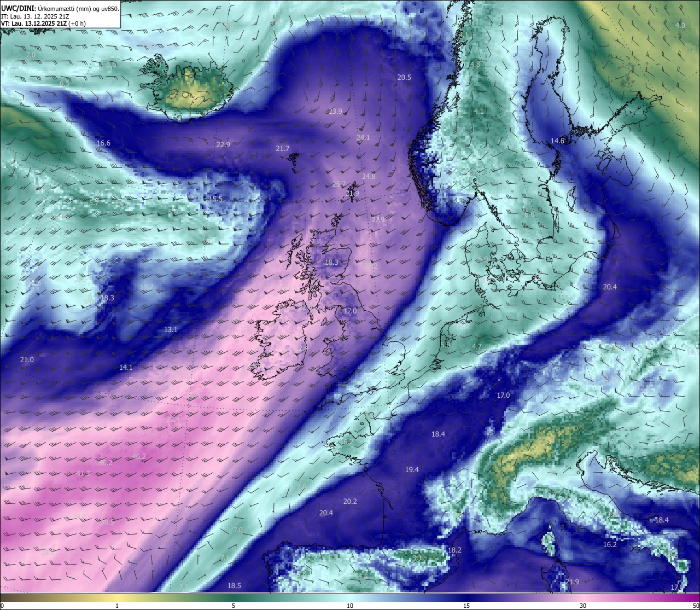Click the 22.9 value label

coord(223,145)
